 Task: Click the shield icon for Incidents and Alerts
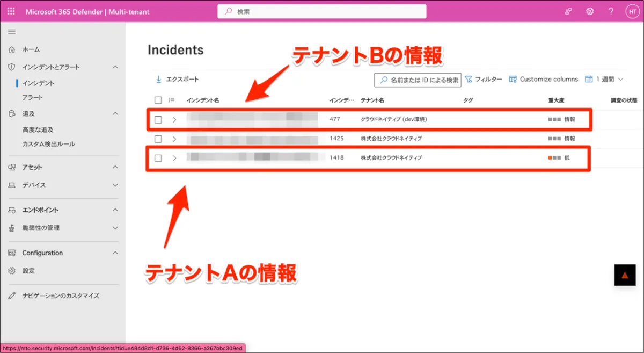12,67
